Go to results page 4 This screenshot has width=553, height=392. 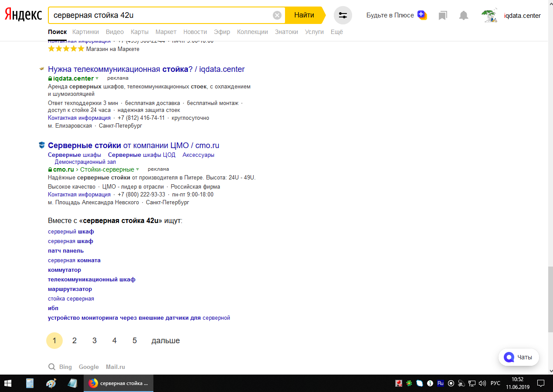(x=115, y=341)
